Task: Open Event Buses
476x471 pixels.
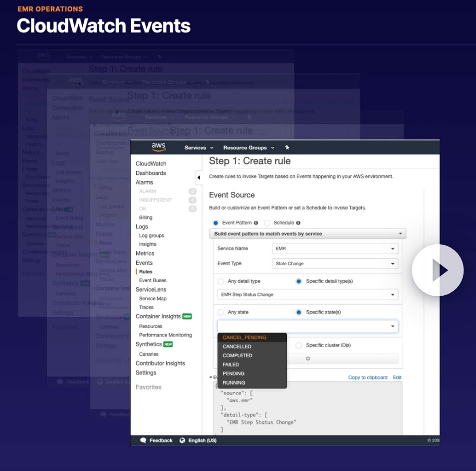Action: [153, 280]
